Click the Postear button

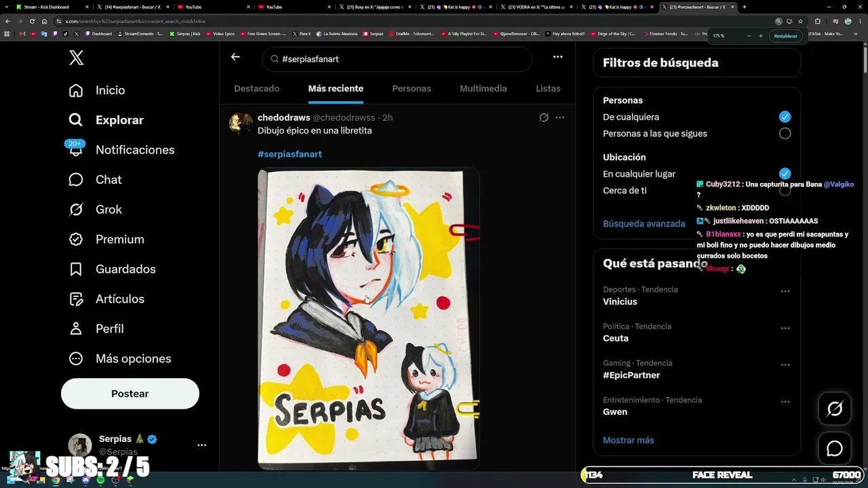(x=130, y=394)
